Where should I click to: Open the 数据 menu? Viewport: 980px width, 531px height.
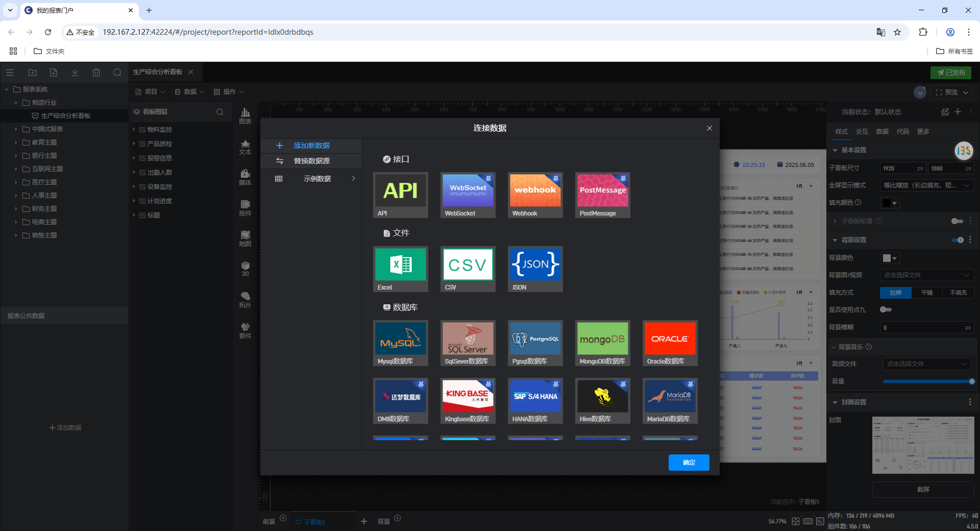189,92
